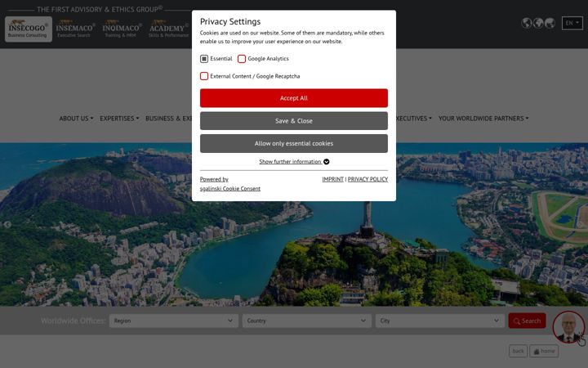Screen dimensions: 588x368
Task: Open the ABOUT US menu
Action: pyautogui.click(x=76, y=119)
